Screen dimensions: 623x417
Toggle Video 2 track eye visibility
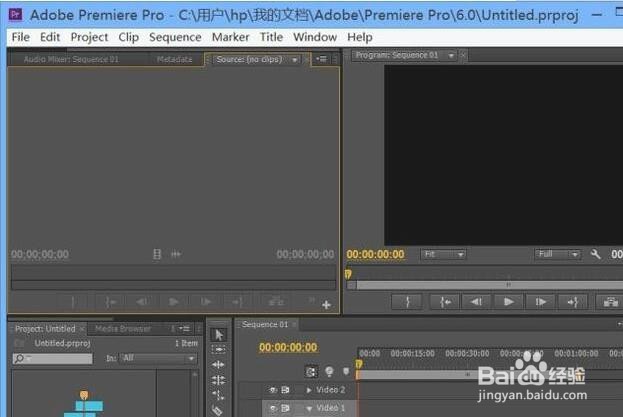pyautogui.click(x=273, y=390)
